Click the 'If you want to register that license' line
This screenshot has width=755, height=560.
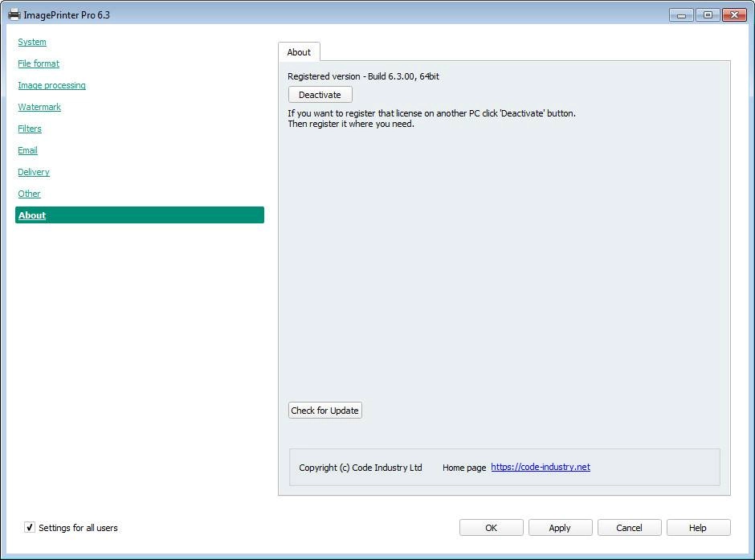(431, 113)
